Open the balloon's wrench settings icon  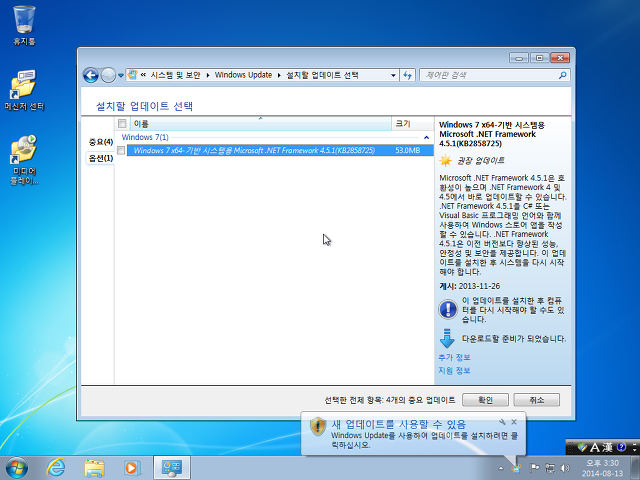502,422
